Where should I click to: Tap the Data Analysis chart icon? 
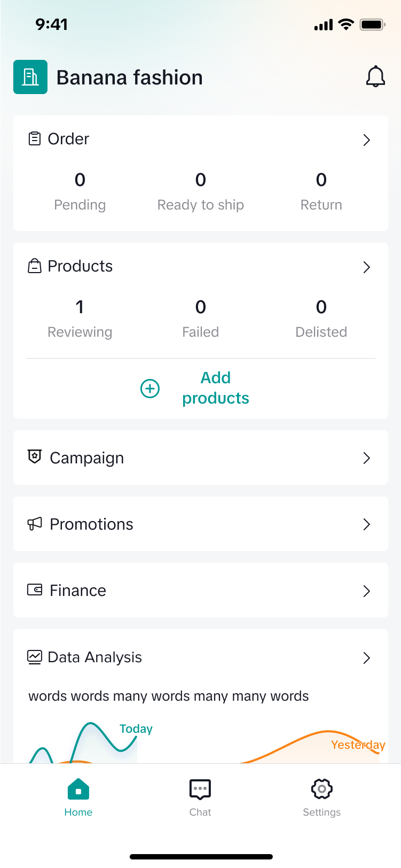click(x=35, y=657)
